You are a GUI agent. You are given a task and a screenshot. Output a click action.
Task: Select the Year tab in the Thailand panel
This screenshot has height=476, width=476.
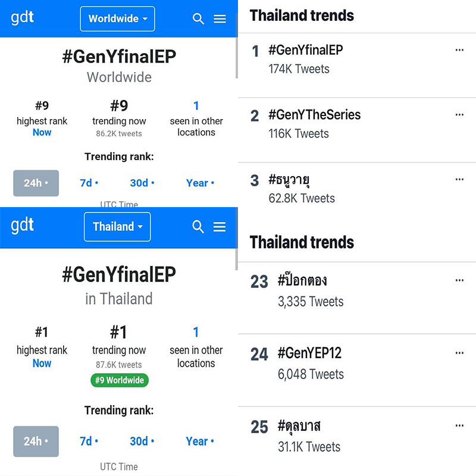pyautogui.click(x=199, y=441)
